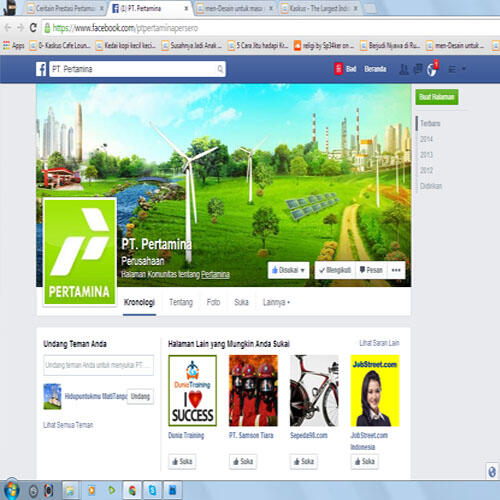The width and height of the screenshot is (500, 500).
Task: Like Sepeda98.com with Suka button
Action: click(x=304, y=462)
